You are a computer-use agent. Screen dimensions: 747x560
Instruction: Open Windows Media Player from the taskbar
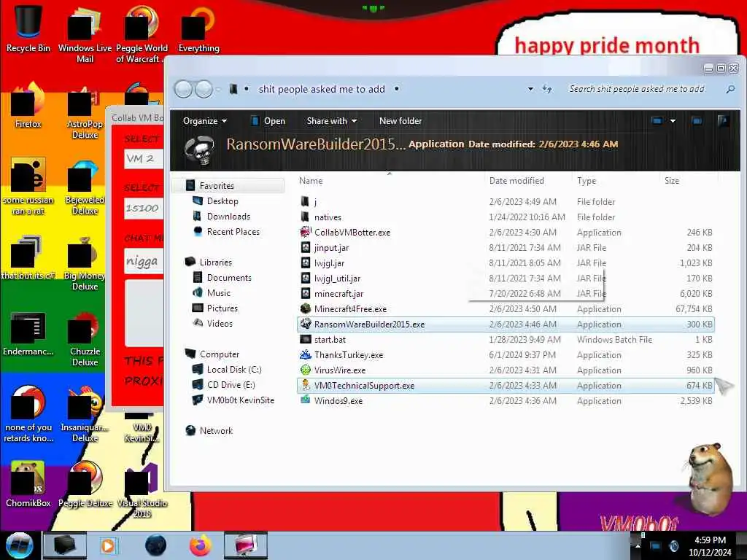click(x=109, y=545)
